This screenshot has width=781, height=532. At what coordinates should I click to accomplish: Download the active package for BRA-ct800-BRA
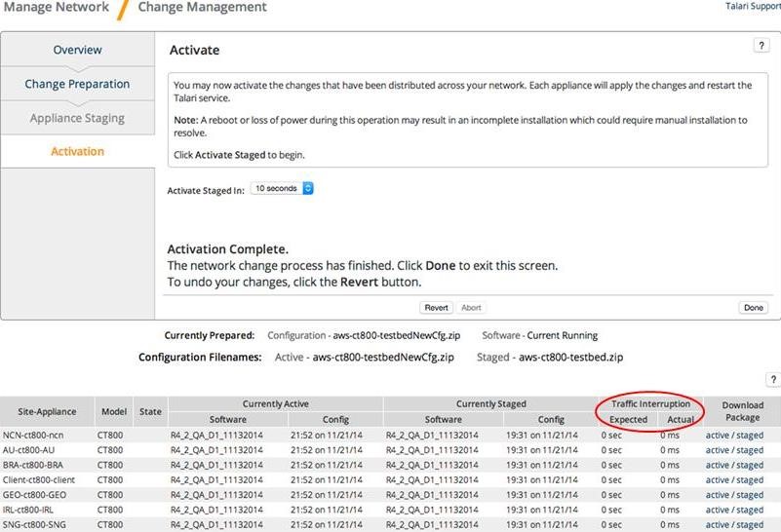pyautogui.click(x=718, y=465)
